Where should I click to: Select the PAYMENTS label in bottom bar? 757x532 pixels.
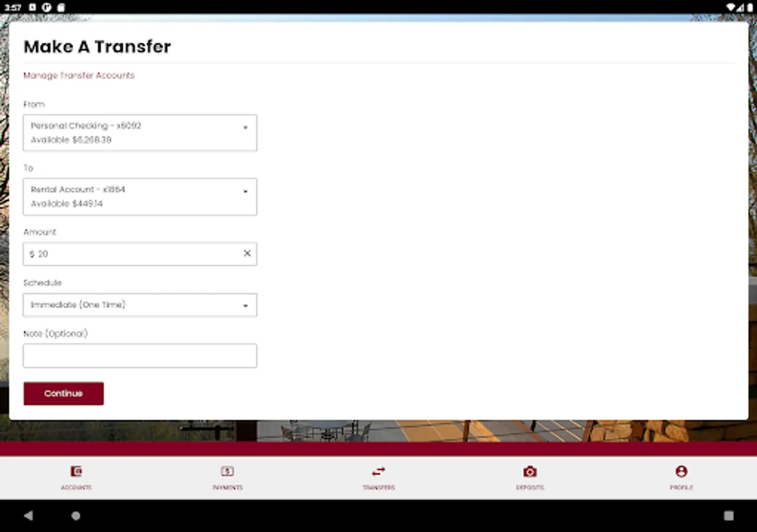point(227,488)
